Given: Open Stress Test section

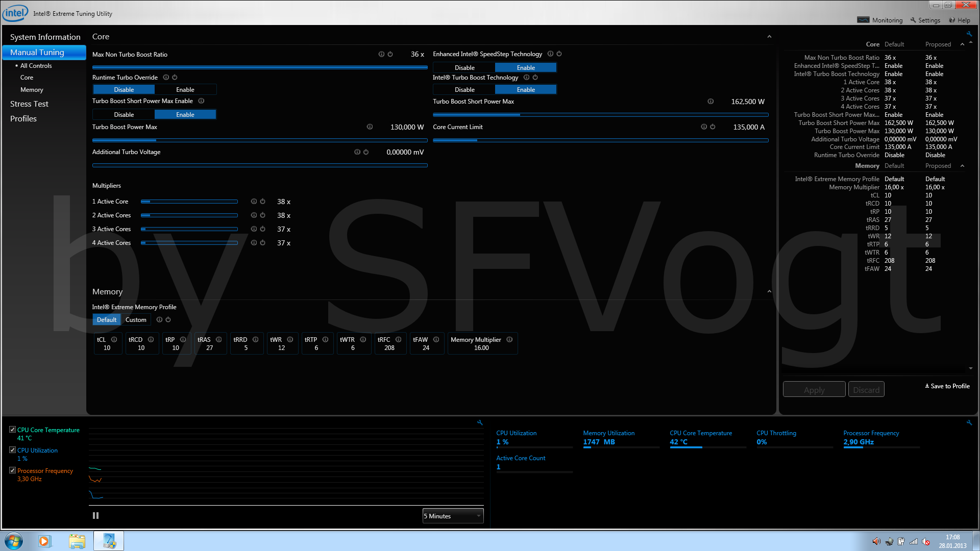Looking at the screenshot, I should click(x=29, y=104).
